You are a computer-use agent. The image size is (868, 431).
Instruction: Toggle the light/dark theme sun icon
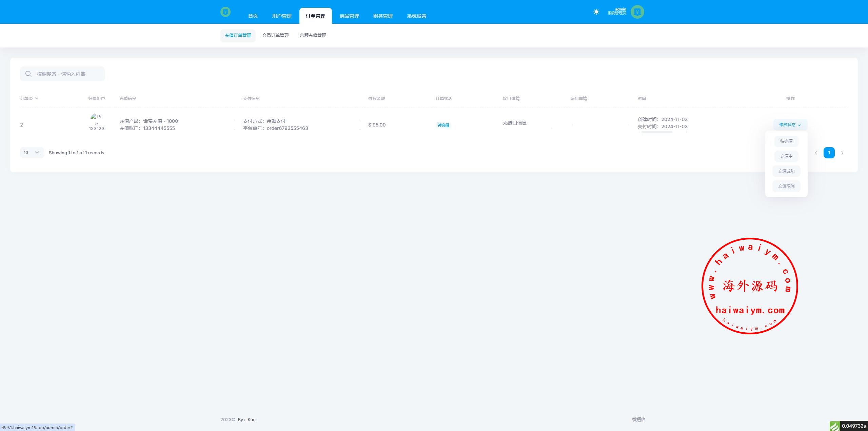point(596,12)
